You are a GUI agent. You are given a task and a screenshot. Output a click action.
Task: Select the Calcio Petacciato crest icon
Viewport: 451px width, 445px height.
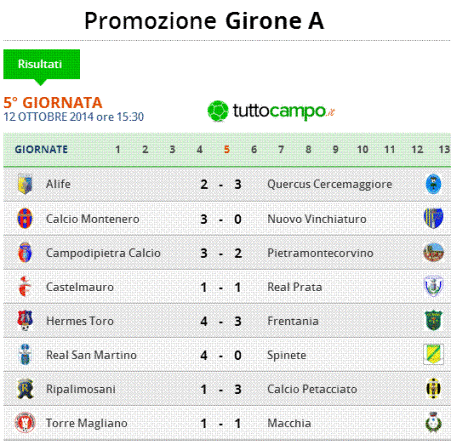coord(433,389)
